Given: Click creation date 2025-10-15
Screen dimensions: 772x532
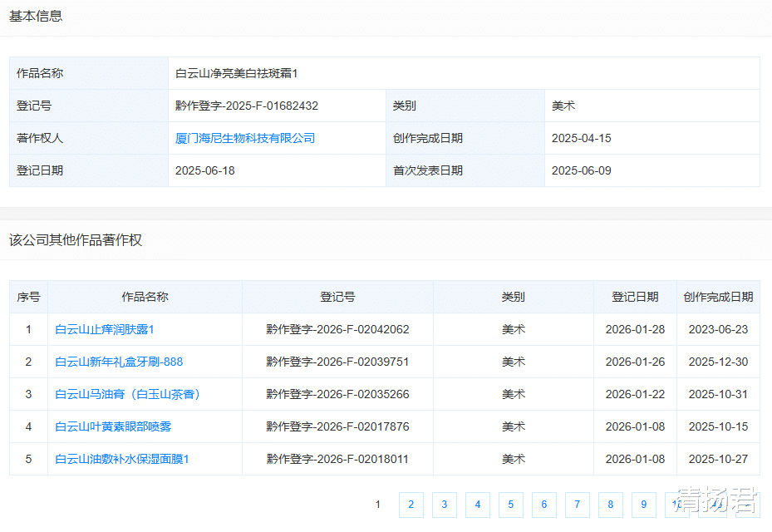Looking at the screenshot, I should click(x=718, y=427).
